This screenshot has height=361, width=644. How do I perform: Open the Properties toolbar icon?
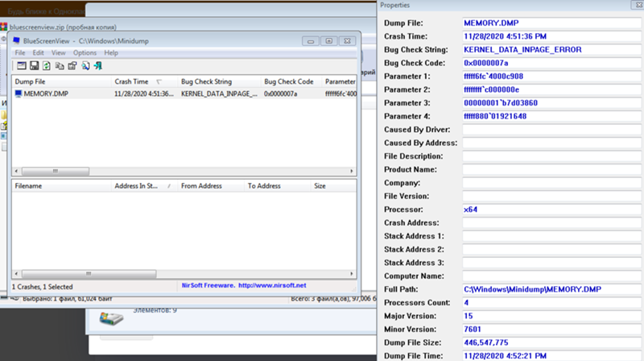[x=72, y=66]
